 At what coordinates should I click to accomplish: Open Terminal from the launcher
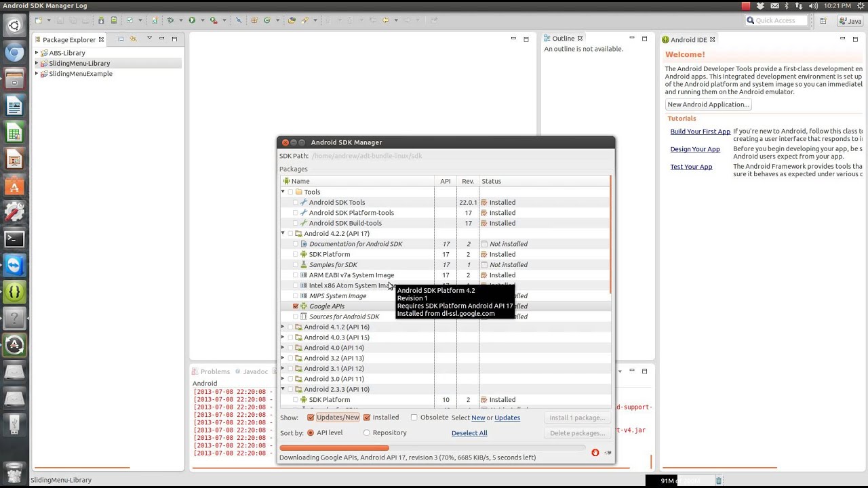point(14,239)
